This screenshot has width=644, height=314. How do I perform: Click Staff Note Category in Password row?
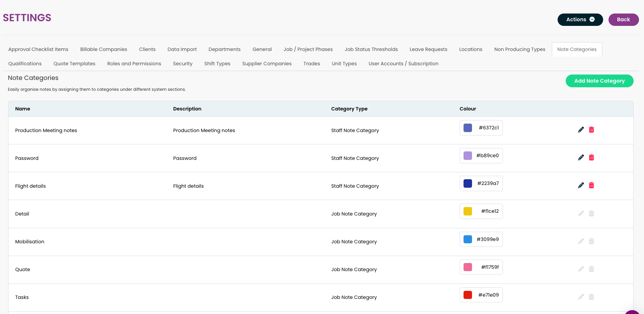click(x=355, y=158)
